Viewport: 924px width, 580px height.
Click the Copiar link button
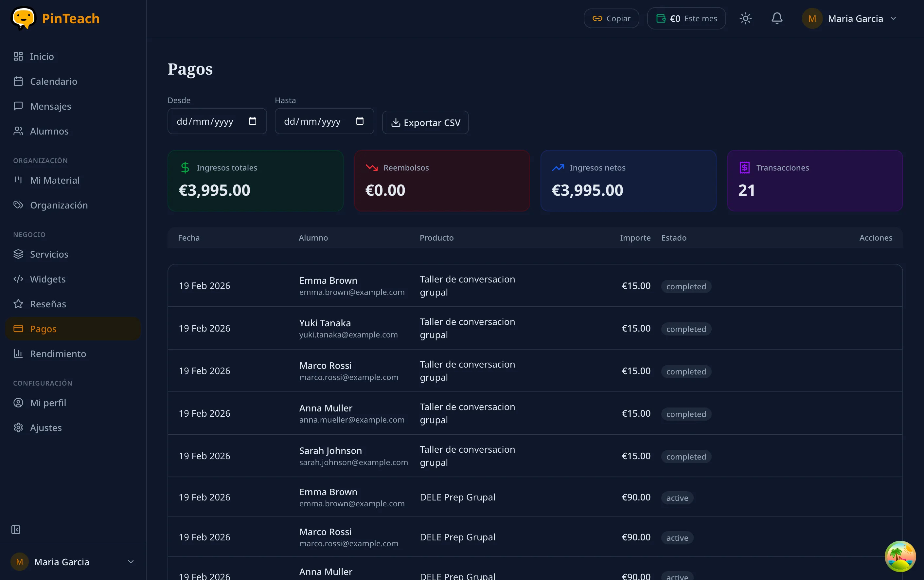click(610, 18)
